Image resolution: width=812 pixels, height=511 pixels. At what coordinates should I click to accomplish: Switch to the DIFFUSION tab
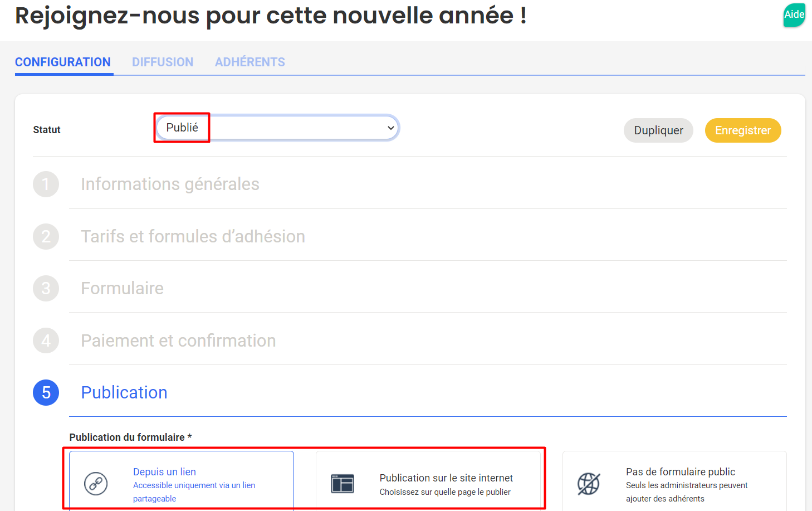pos(163,62)
